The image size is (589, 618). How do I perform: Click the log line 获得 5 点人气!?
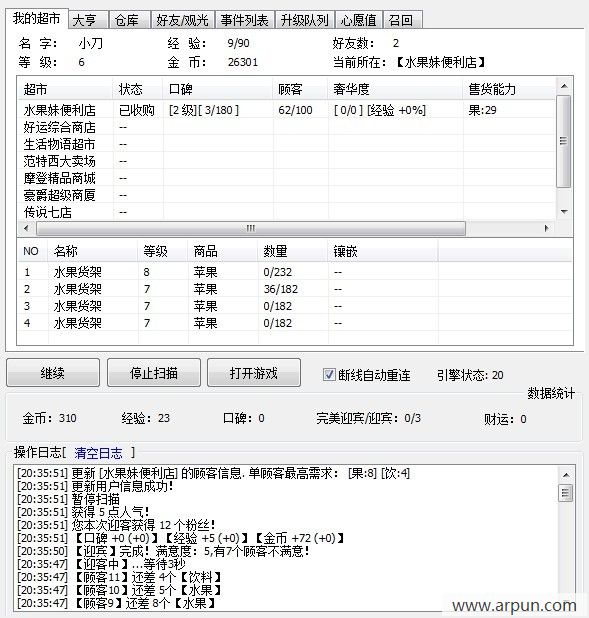point(83,512)
